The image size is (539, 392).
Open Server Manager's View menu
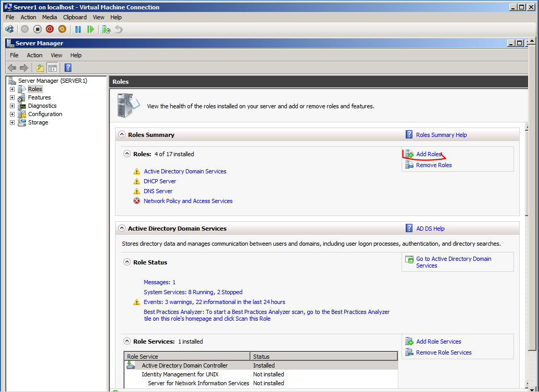pyautogui.click(x=56, y=55)
